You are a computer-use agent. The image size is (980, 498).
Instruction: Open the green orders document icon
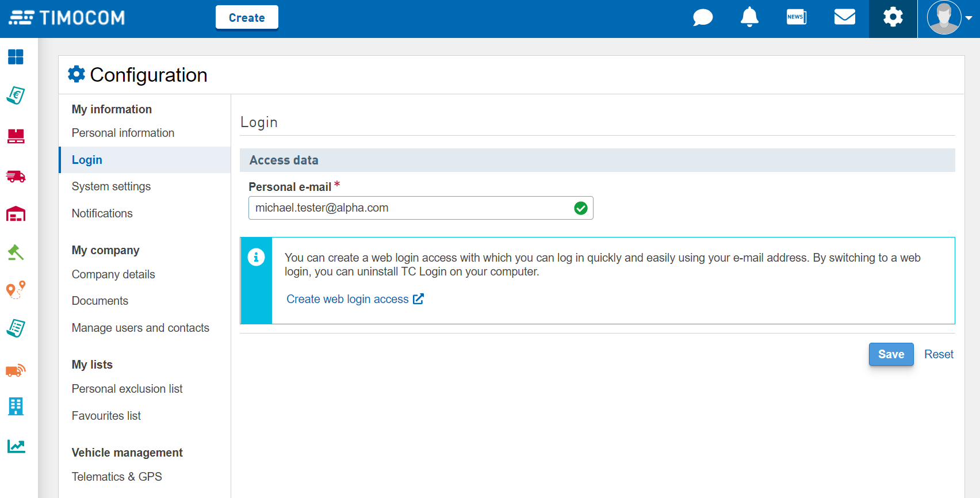16,328
